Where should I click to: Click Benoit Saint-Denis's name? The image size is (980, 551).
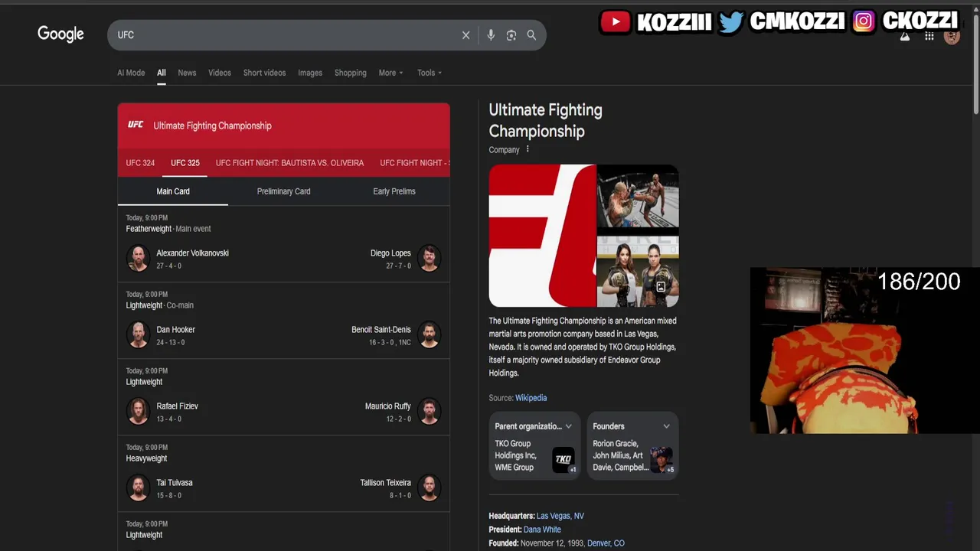[381, 330]
